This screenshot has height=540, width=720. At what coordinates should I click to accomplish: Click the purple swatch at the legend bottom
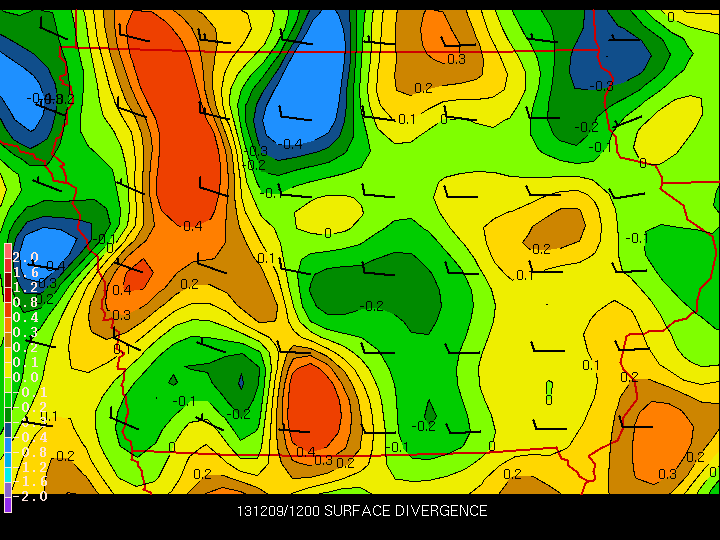[8, 503]
